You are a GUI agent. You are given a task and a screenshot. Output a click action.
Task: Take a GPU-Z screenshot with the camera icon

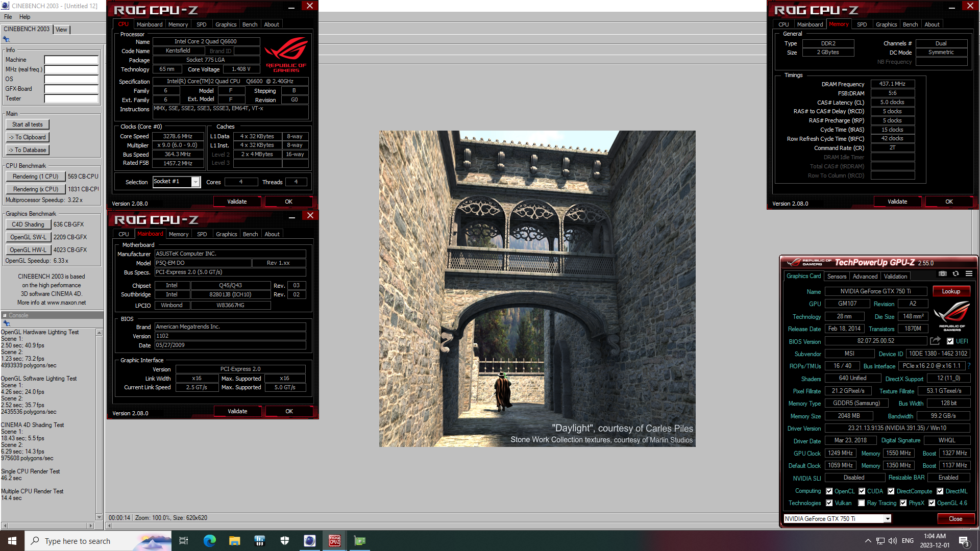[943, 274]
